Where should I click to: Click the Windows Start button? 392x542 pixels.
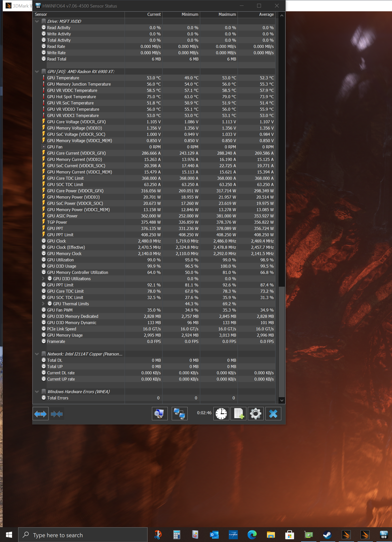9,535
